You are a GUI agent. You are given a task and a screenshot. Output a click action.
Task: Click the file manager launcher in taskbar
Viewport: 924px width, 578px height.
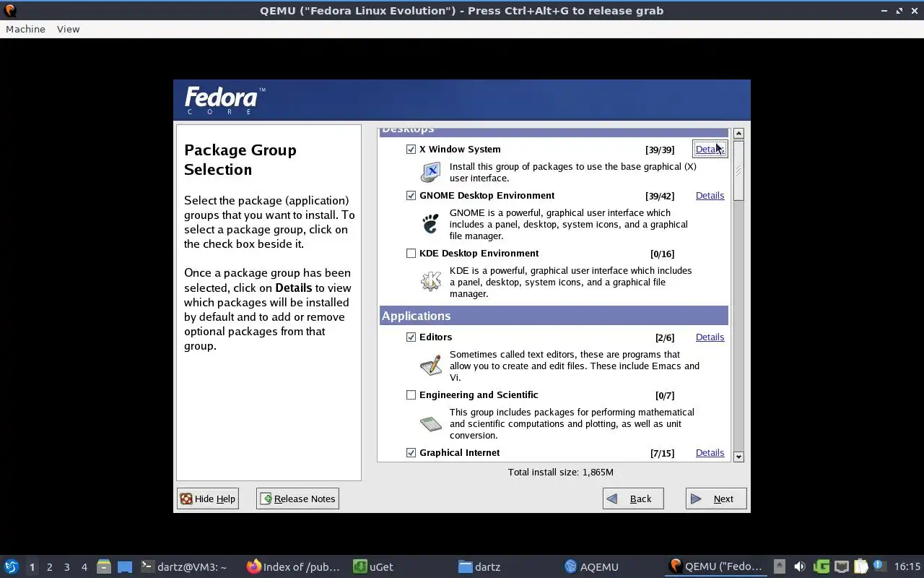(x=104, y=566)
